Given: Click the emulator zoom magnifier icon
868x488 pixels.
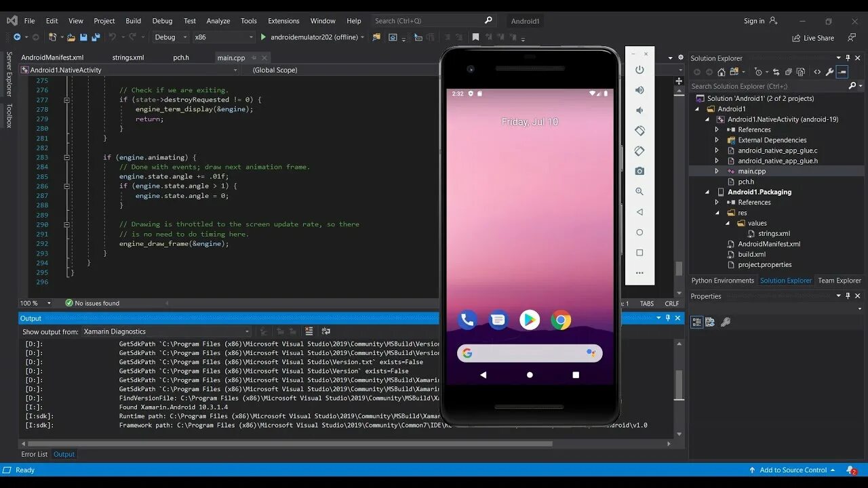Looking at the screenshot, I should click(639, 192).
